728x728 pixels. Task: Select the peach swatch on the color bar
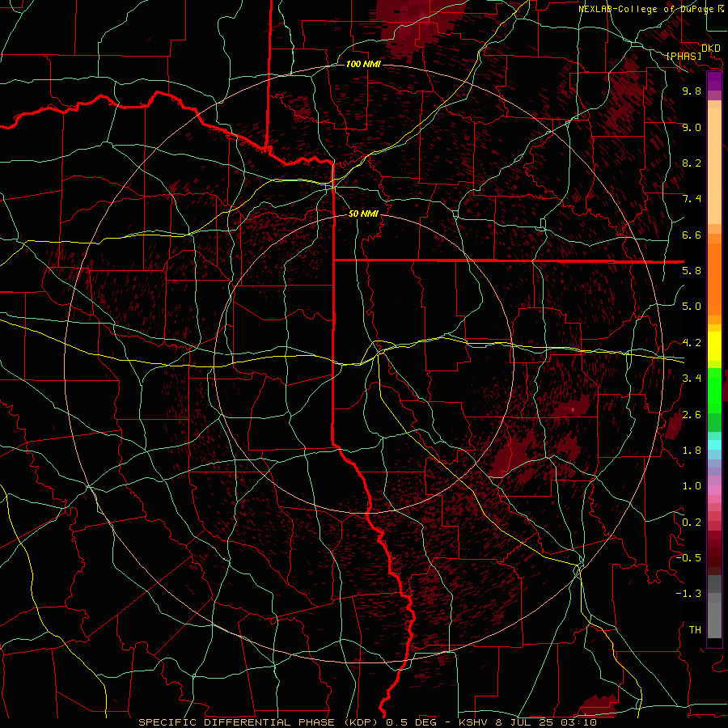(714, 166)
